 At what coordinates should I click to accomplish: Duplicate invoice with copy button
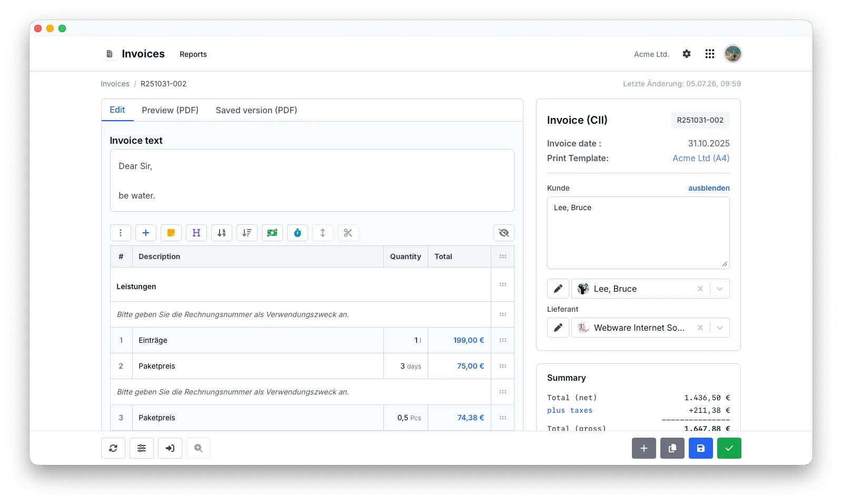point(672,448)
